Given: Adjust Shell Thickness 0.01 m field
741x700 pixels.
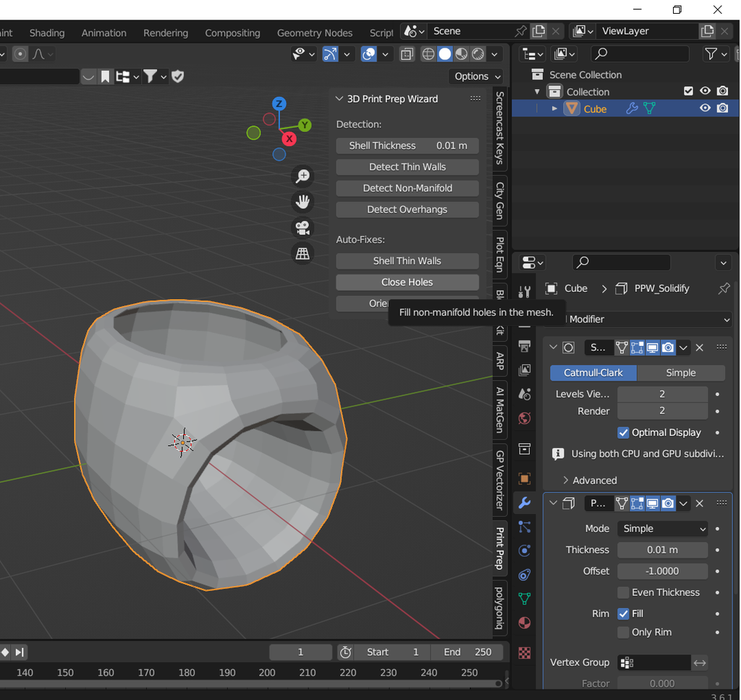Looking at the screenshot, I should (x=407, y=146).
